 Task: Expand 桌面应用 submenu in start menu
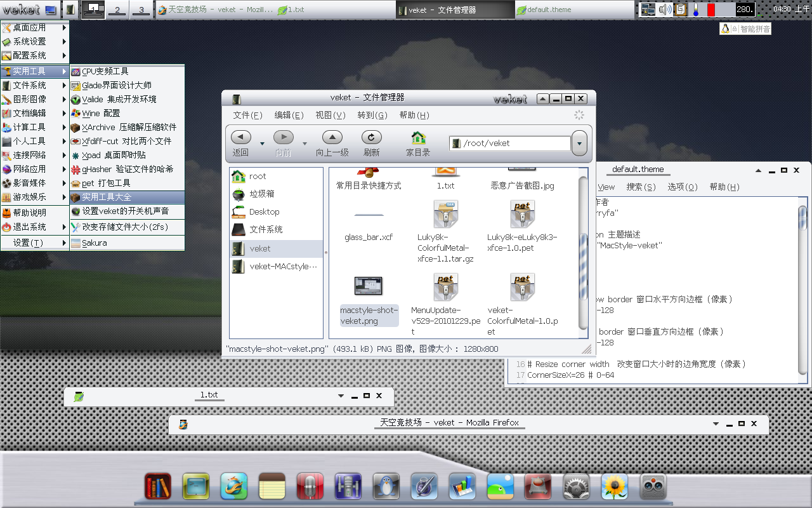(35, 27)
